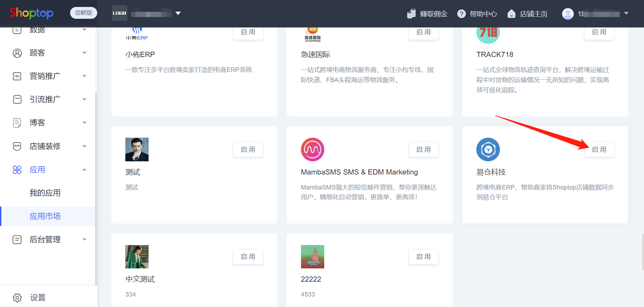Image resolution: width=644 pixels, height=307 pixels.
Task: Open 店铺主页 link
Action: [534, 14]
